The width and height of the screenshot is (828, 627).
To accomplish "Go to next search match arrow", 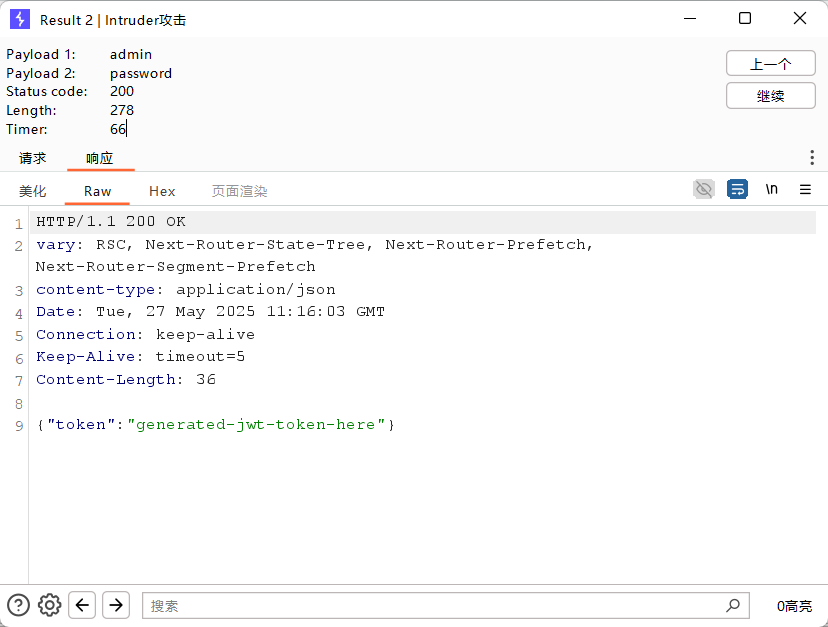I will [116, 604].
